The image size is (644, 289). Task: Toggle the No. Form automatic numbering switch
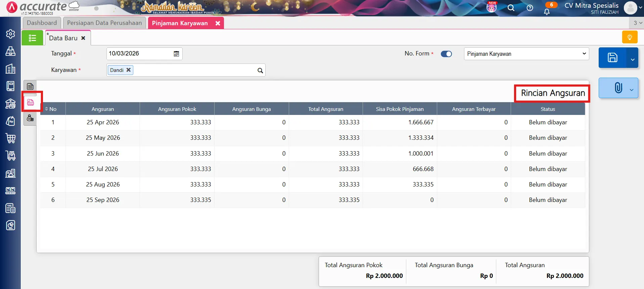[446, 54]
